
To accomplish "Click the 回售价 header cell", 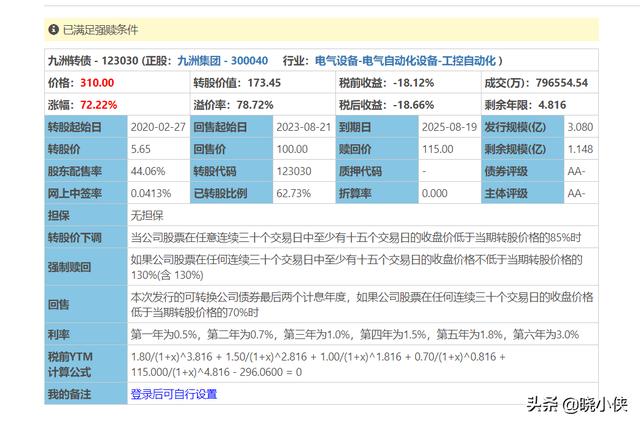I will (x=231, y=149).
